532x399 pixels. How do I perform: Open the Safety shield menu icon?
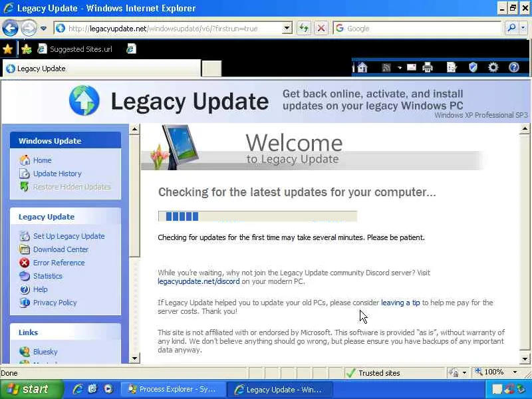pos(473,68)
